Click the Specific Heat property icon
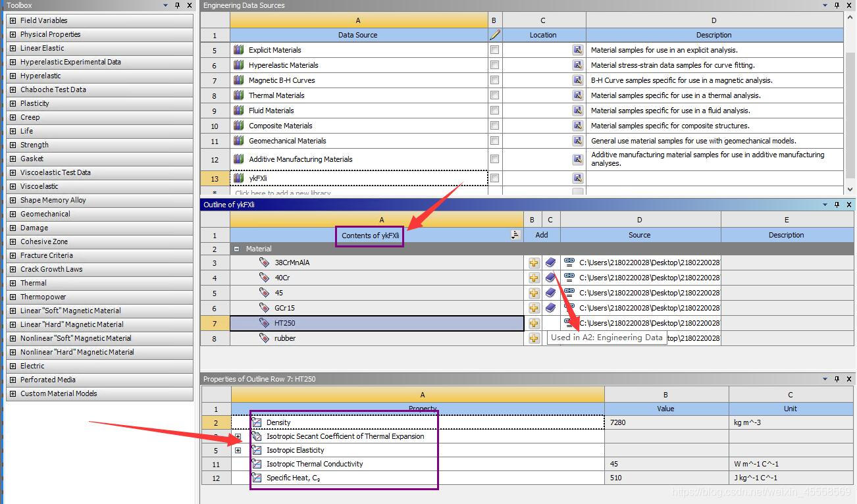Screen dimensions: 857x504 [x=257, y=478]
